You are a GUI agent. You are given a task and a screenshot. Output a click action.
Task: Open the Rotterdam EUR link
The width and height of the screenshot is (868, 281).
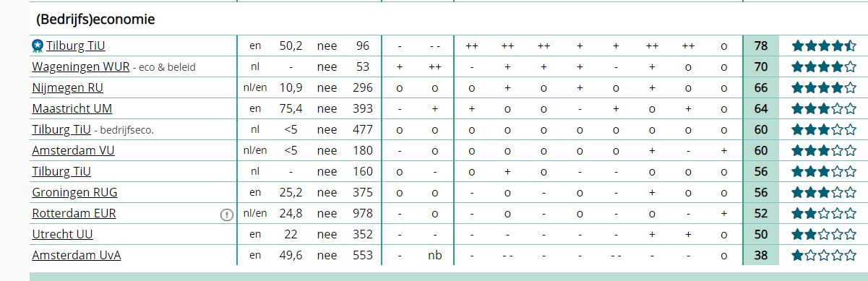click(74, 214)
